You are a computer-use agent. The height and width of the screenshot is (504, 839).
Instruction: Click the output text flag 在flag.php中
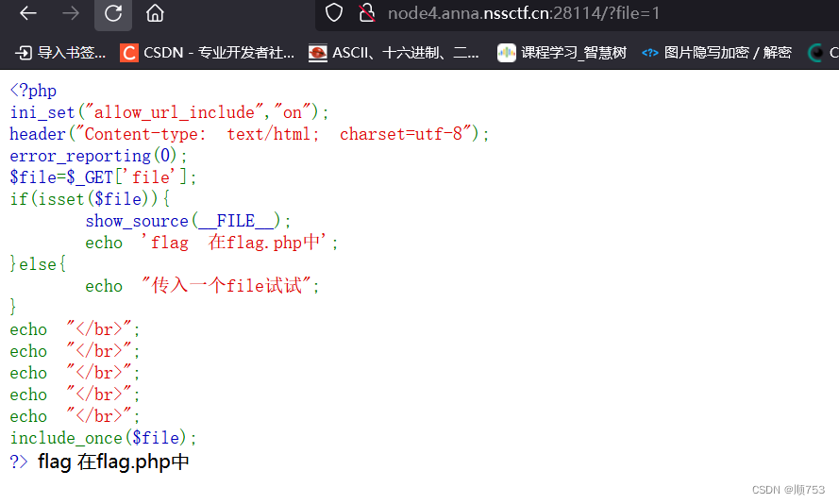coord(113,462)
